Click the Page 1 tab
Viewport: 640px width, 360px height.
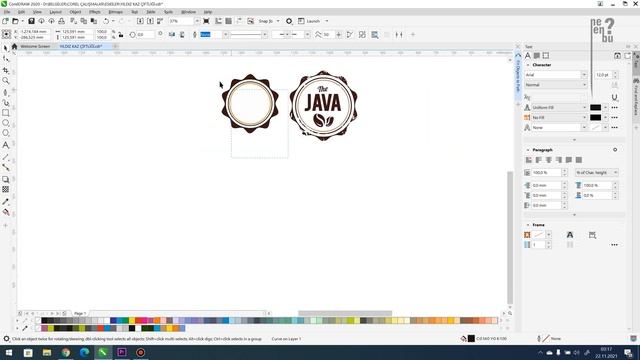pos(80,313)
